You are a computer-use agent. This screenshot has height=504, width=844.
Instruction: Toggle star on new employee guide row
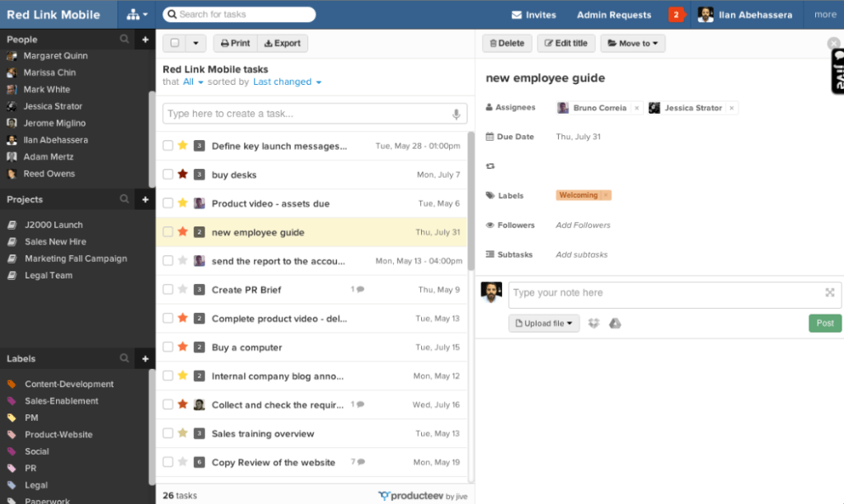(x=183, y=231)
